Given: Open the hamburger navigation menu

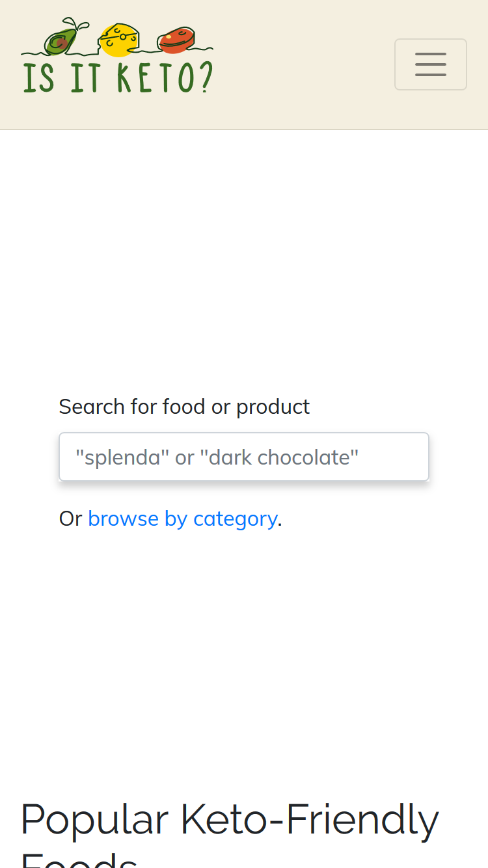Looking at the screenshot, I should [x=430, y=64].
